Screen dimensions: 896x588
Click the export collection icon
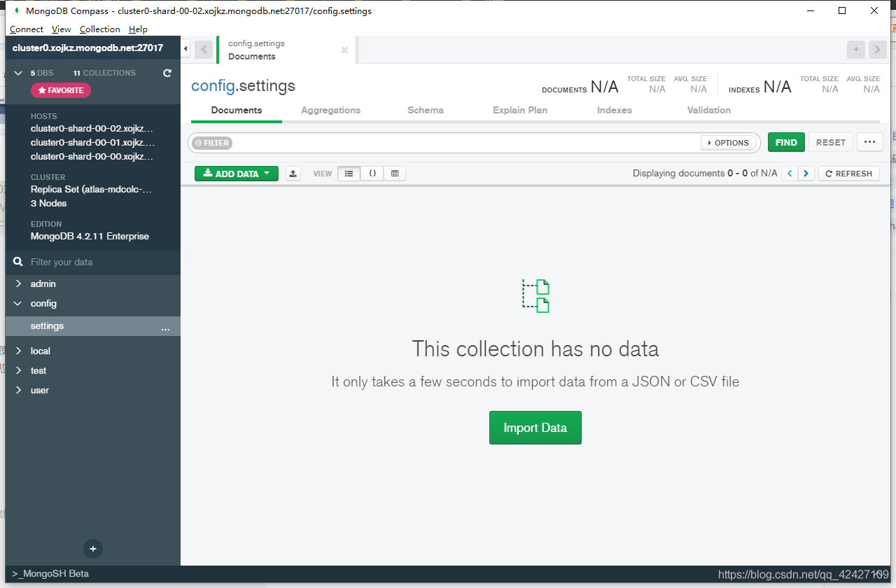click(293, 174)
